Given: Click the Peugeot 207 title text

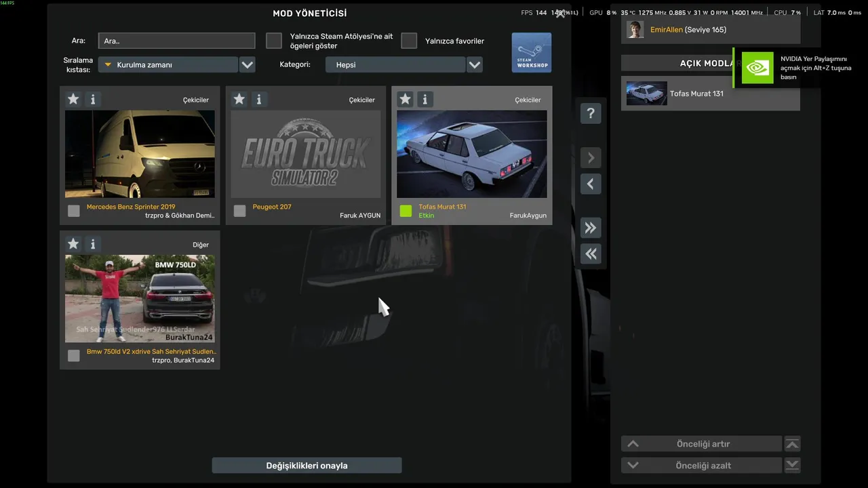Looking at the screenshot, I should [x=272, y=207].
